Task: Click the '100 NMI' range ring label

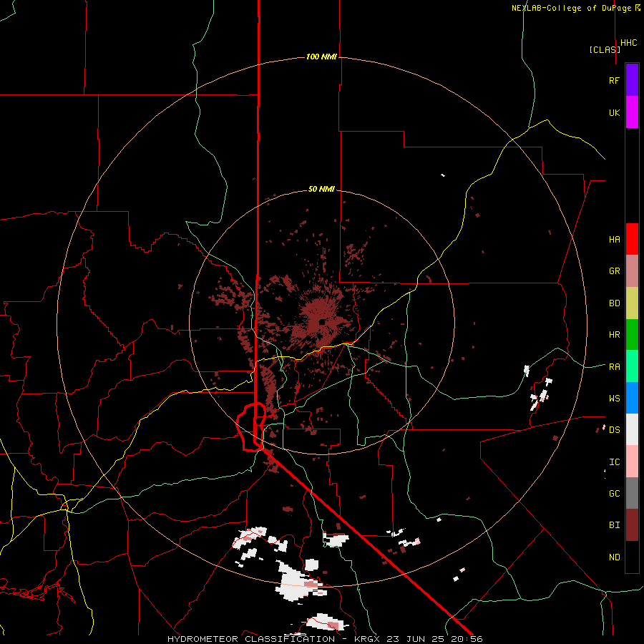Action: pos(321,57)
